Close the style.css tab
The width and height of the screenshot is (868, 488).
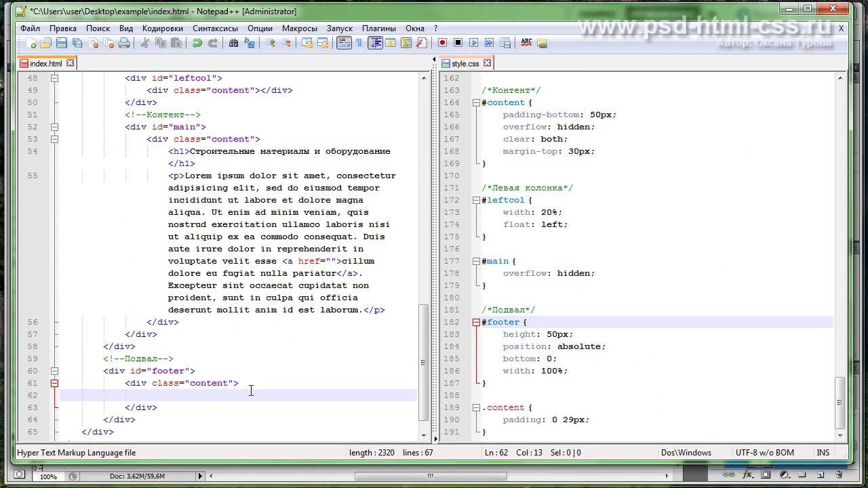pyautogui.click(x=487, y=63)
